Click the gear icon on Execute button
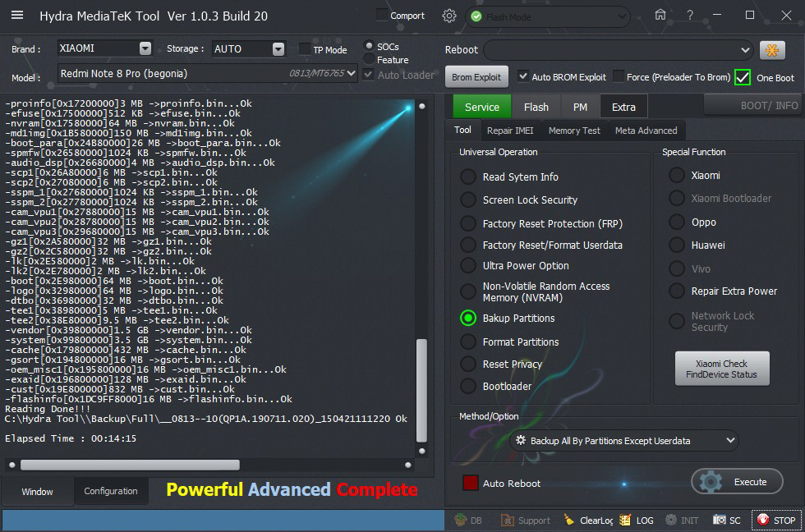Image resolution: width=805 pixels, height=532 pixels. click(711, 482)
